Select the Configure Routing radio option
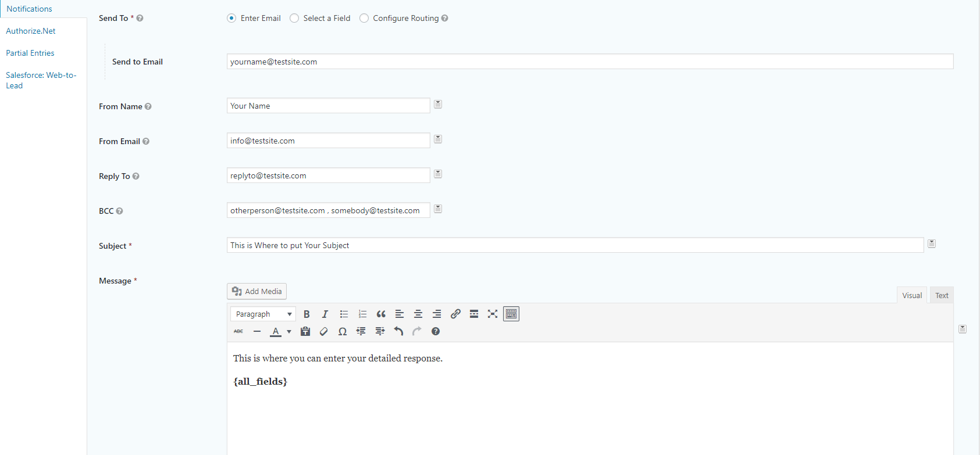980x455 pixels. (364, 19)
